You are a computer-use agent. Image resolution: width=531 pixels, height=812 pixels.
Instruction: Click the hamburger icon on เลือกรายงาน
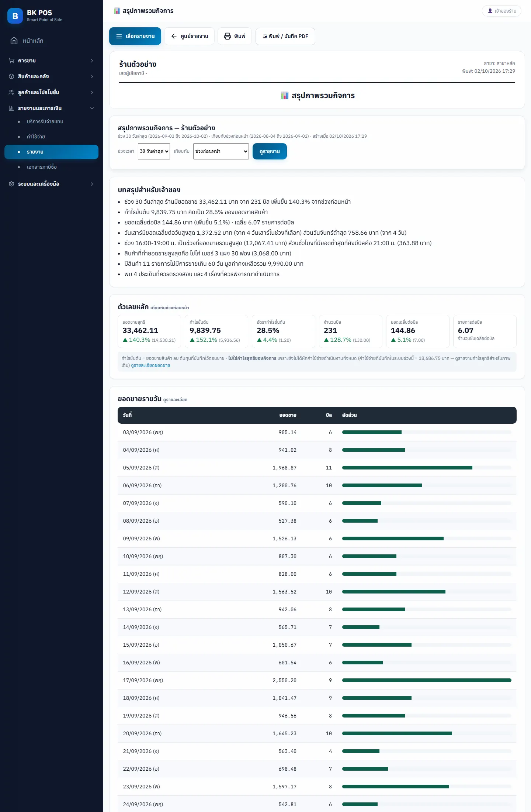click(x=119, y=36)
